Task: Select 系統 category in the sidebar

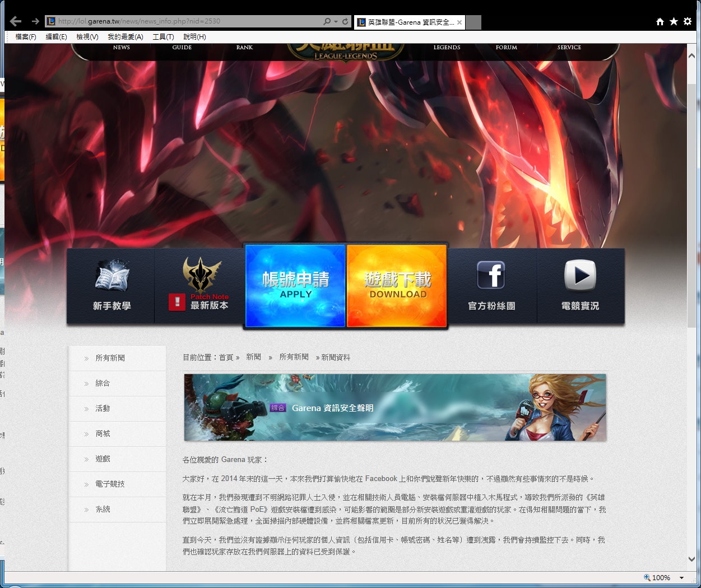Action: [x=117, y=510]
